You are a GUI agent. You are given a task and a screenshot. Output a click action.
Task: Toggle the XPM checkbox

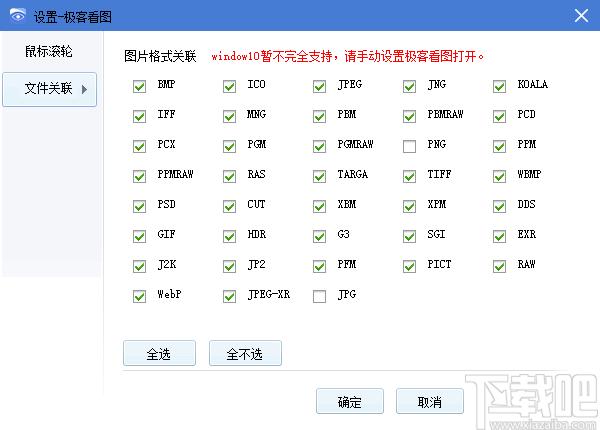coord(409,207)
